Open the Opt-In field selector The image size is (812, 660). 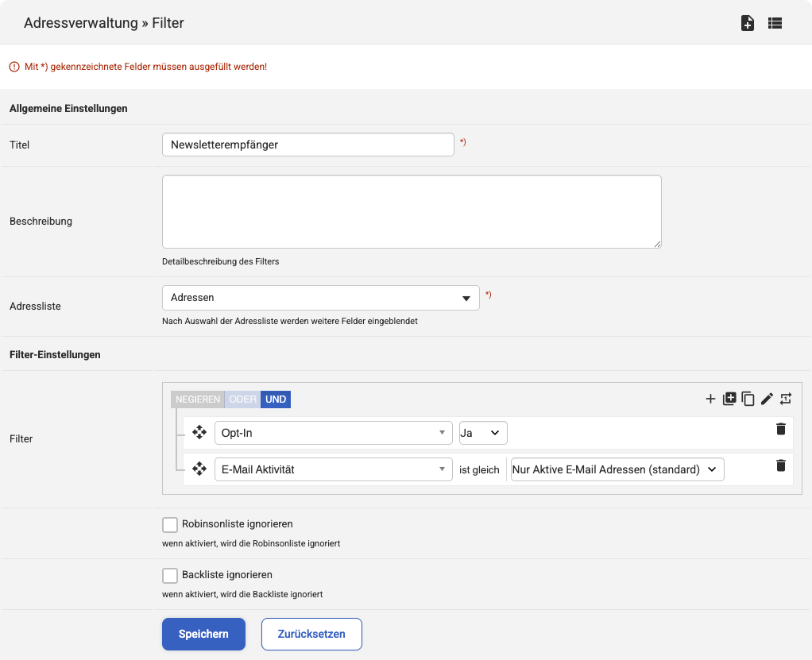[x=334, y=433]
